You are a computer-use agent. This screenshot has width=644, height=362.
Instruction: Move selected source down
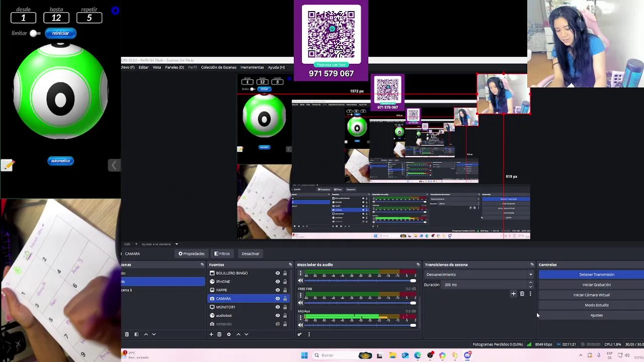coord(246,334)
